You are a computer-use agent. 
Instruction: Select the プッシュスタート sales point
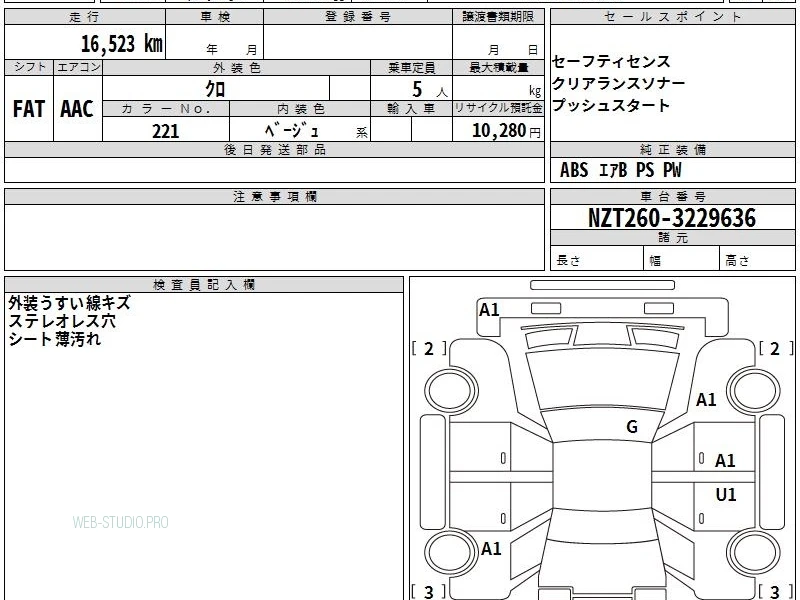611,105
